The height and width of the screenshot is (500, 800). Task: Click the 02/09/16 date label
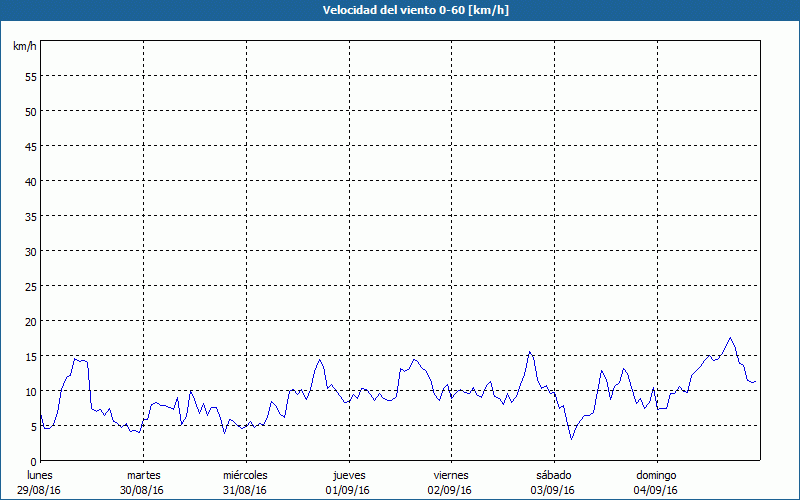click(x=451, y=490)
